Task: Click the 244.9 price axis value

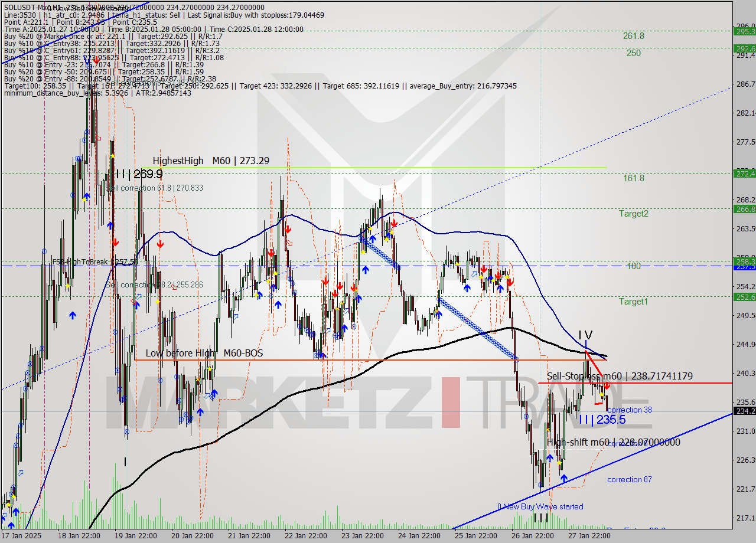Action: (x=745, y=344)
